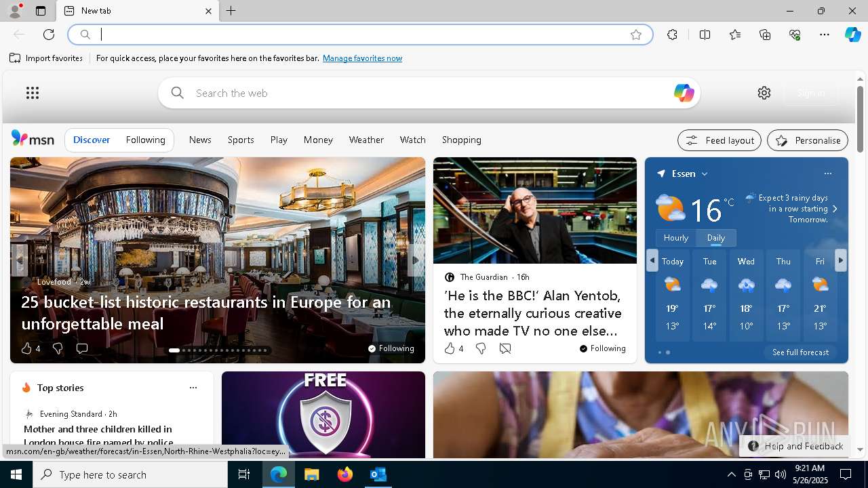Open the tab actions menu icon
868x488 pixels.
41,11
